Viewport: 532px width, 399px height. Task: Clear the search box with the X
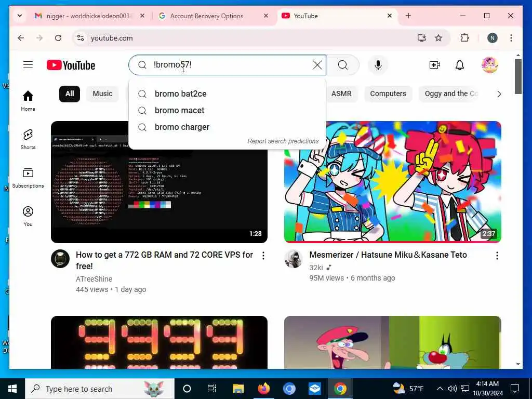point(317,65)
